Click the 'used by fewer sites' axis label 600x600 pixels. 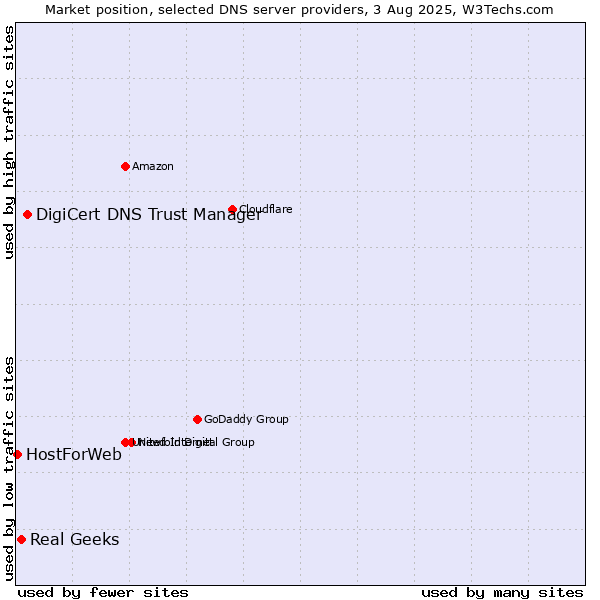click(x=103, y=593)
